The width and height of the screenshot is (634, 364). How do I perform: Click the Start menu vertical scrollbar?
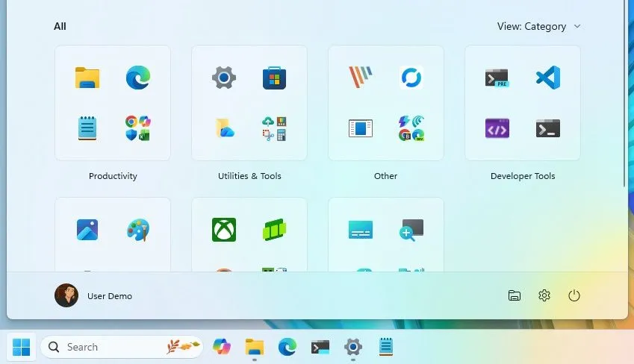point(626,93)
